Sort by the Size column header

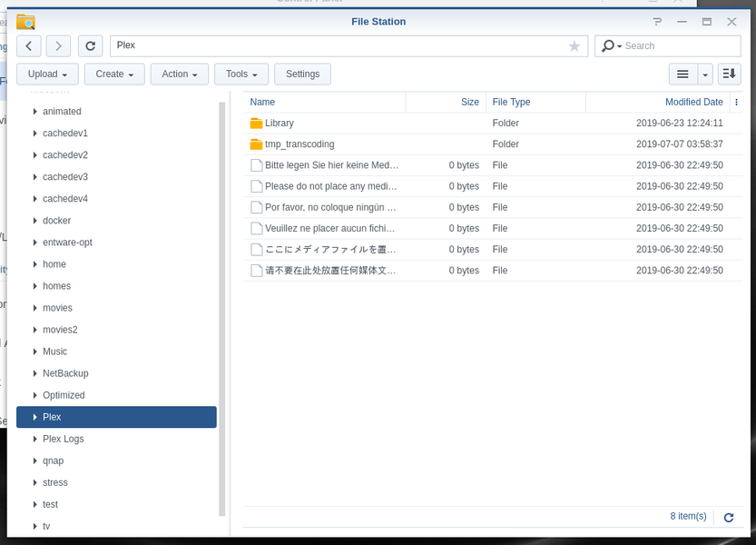point(446,102)
